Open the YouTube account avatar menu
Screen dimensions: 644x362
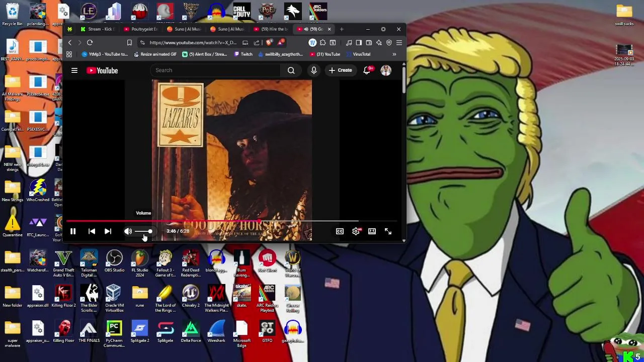click(x=386, y=70)
